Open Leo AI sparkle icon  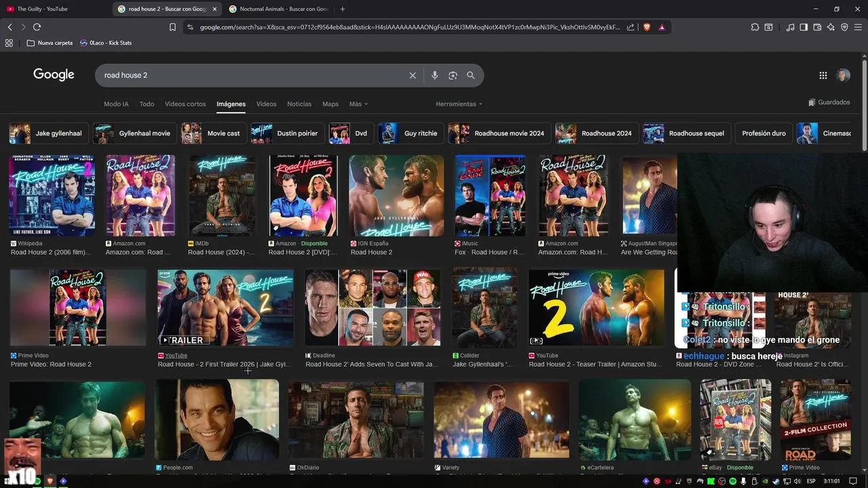click(x=831, y=27)
